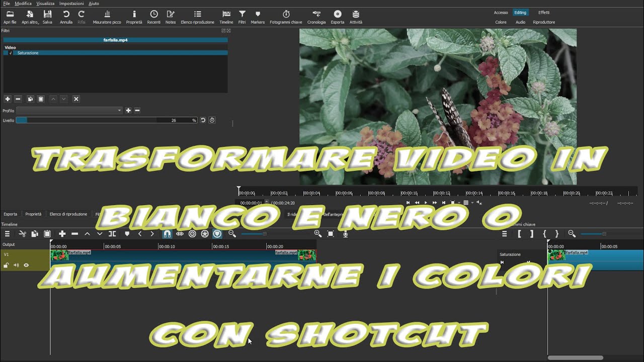Viewport: 644px width, 362px height.
Task: Open the keyframes panel hamburger menu
Action: (505, 234)
